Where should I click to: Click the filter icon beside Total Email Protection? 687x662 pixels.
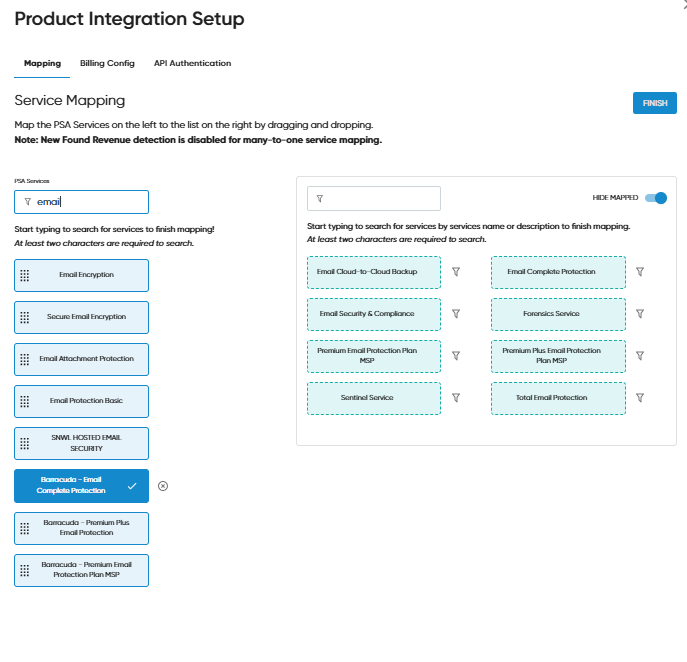coord(640,398)
